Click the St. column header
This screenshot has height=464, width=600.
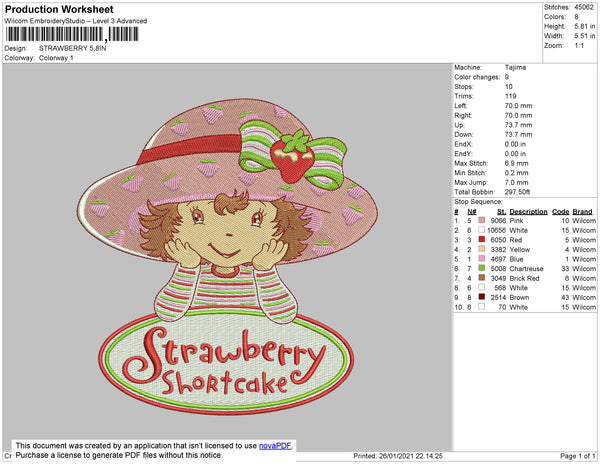tap(501, 212)
